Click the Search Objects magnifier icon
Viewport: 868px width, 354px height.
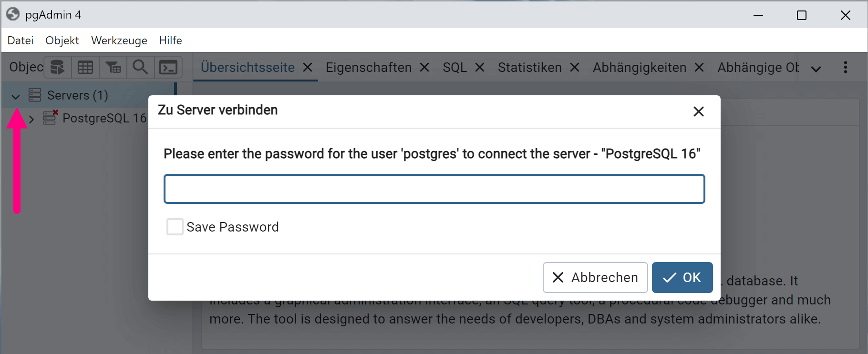140,67
